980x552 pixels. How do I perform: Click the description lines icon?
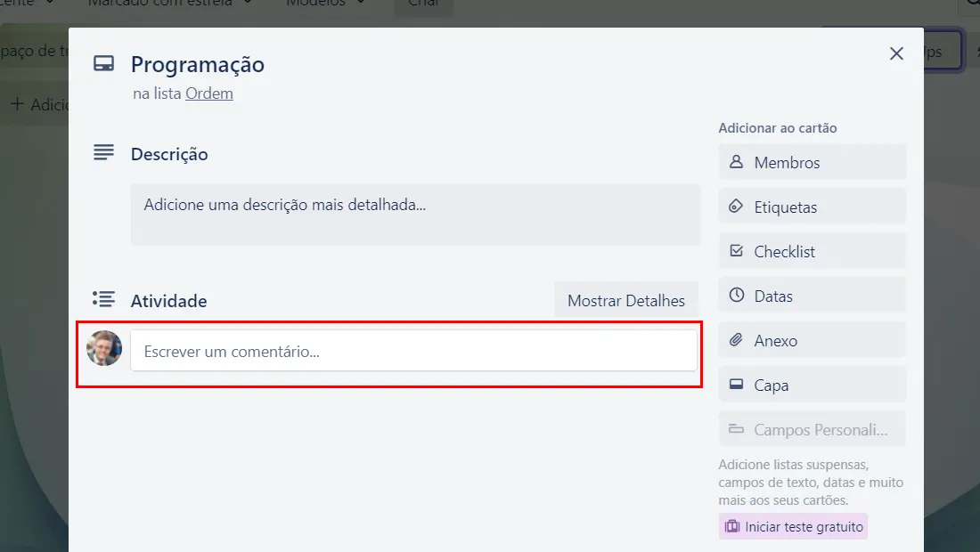103,152
